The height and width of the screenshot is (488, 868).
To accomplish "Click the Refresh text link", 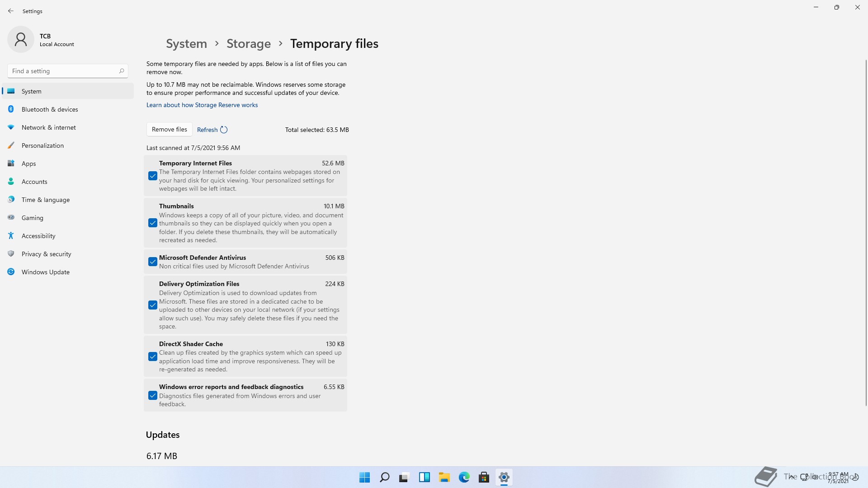I will [208, 130].
